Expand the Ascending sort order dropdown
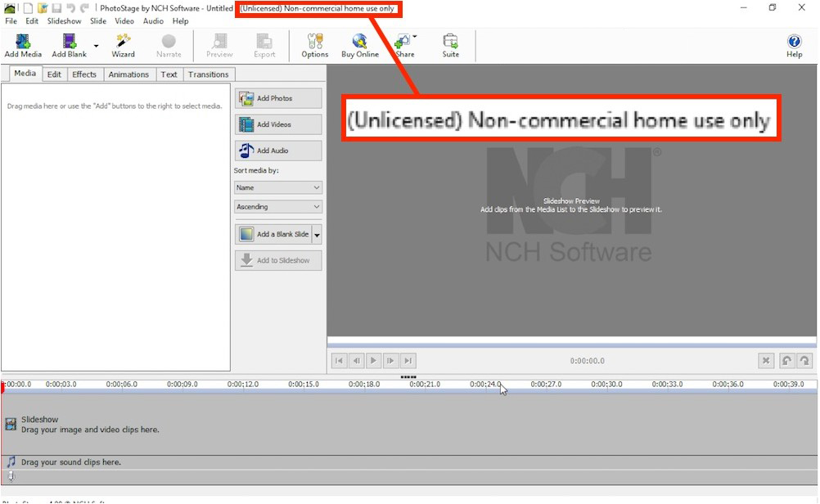The image size is (820, 504). [278, 206]
